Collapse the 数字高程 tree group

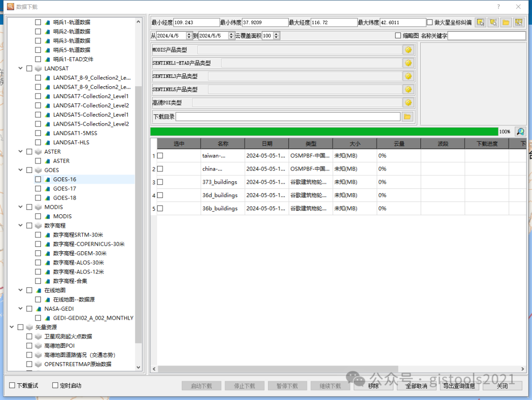click(20, 226)
